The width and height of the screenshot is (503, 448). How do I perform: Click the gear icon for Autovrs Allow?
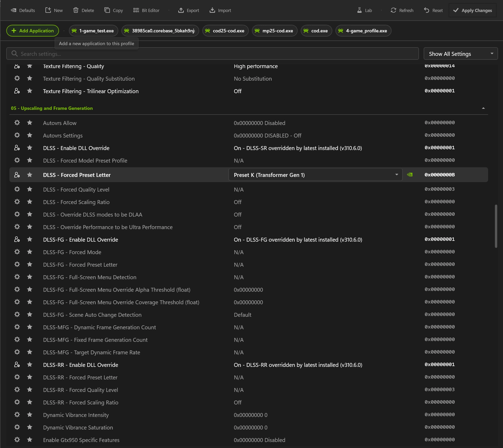click(x=17, y=123)
